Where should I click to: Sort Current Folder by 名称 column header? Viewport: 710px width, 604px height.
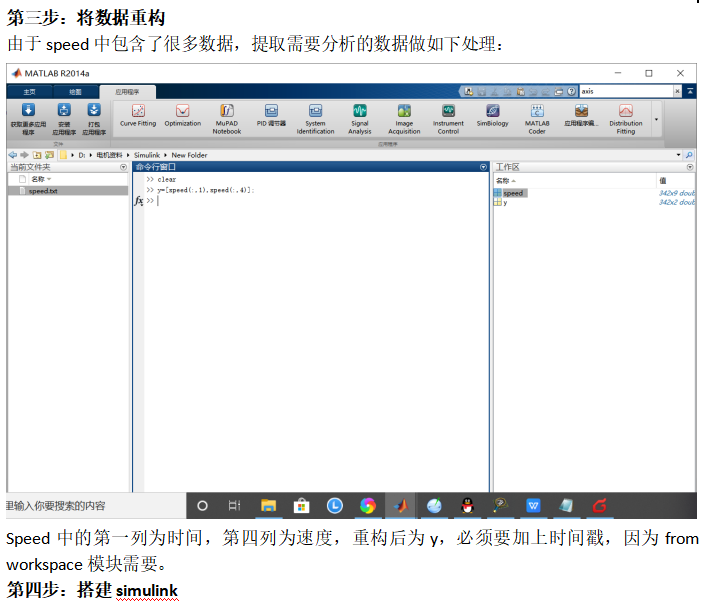(41, 179)
